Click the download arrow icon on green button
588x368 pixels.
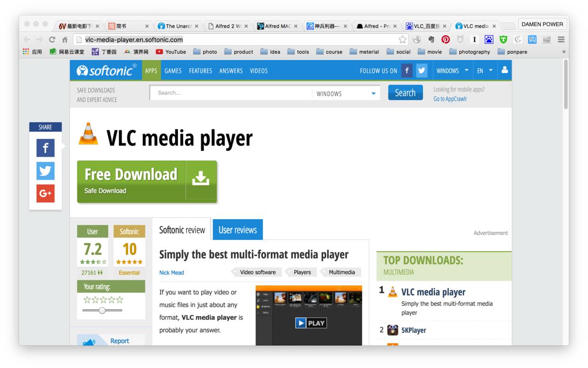coord(201,178)
